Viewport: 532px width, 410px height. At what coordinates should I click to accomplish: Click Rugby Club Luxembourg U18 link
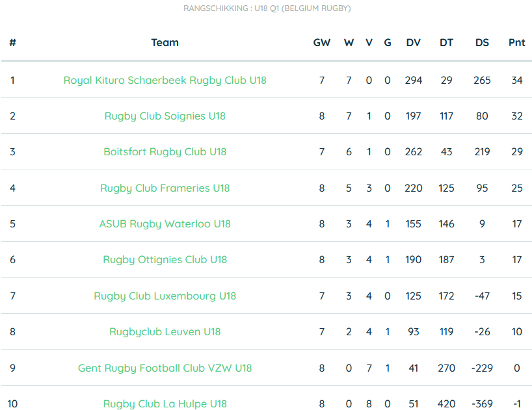pos(165,296)
